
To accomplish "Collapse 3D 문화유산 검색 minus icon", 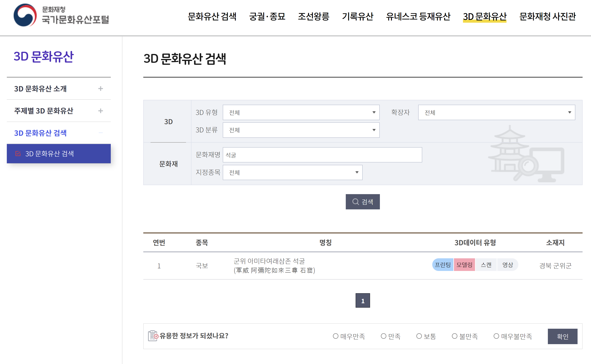I will [x=101, y=133].
